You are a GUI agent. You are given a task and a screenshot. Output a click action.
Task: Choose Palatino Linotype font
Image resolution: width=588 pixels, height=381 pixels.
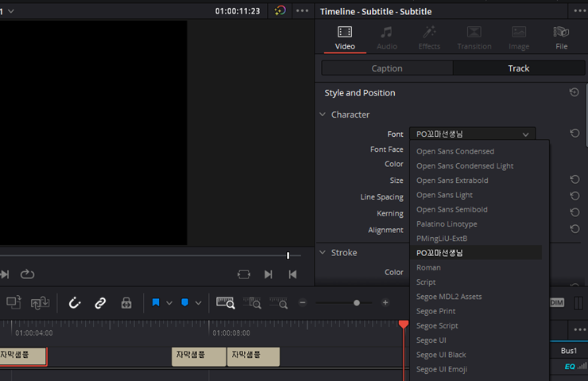coord(476,224)
